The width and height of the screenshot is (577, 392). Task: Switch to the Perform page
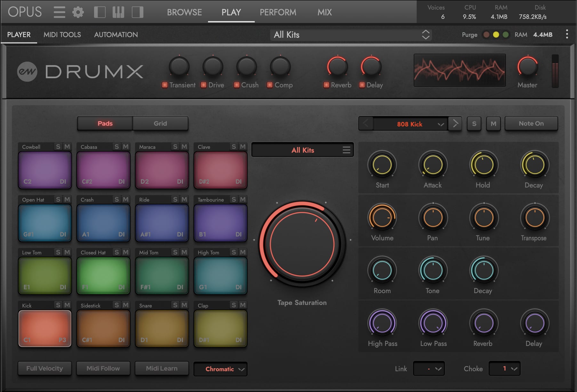coord(278,12)
